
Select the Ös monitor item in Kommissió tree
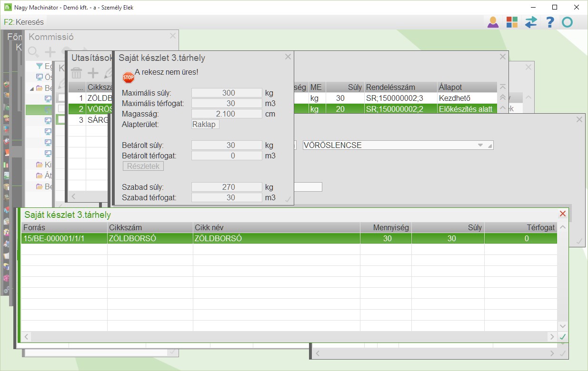pos(44,77)
